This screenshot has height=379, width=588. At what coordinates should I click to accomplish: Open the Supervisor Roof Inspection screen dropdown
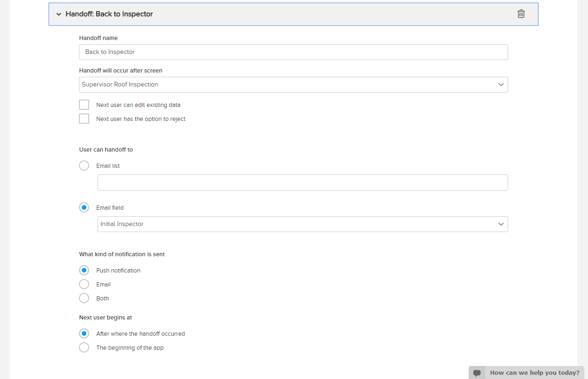[x=293, y=85]
